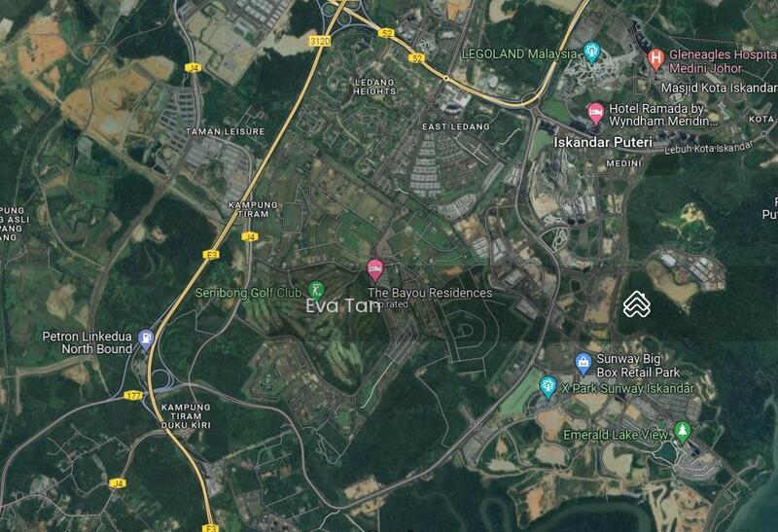Select the Medini district label
This screenshot has width=778, height=532.
(x=623, y=163)
